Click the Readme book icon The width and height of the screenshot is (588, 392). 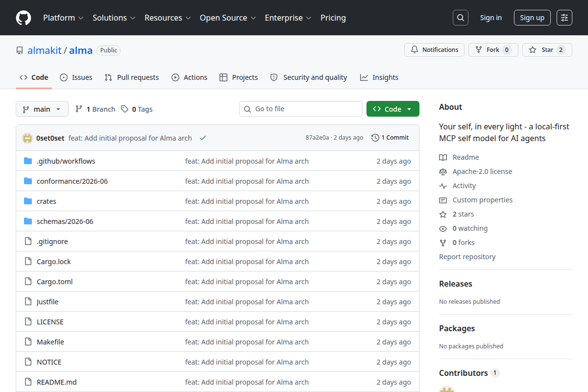click(443, 157)
